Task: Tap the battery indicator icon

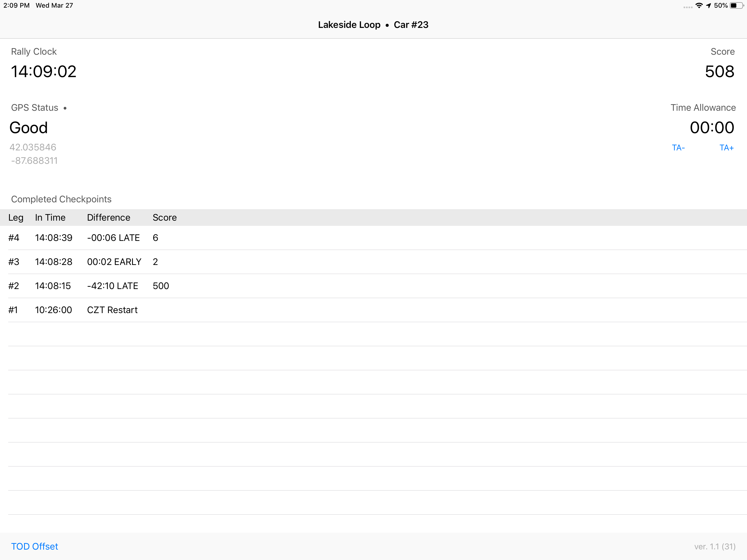Action: point(736,5)
